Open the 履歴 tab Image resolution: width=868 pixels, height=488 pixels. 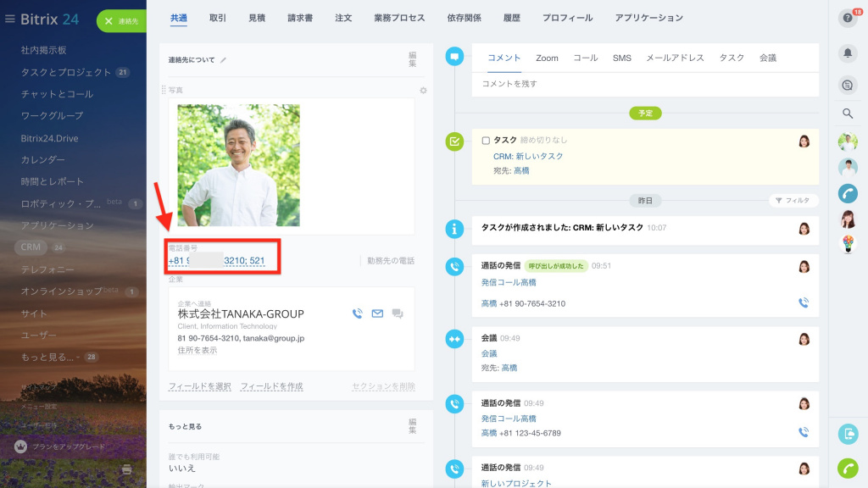[511, 18]
